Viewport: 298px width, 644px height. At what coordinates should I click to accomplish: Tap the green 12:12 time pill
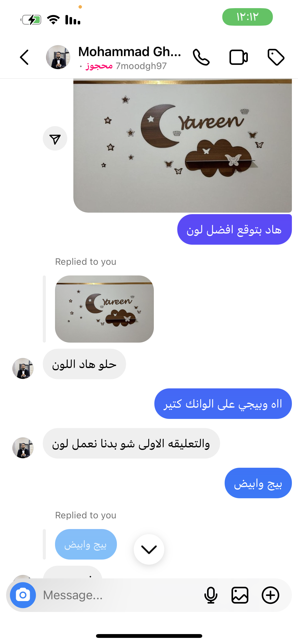point(248,17)
